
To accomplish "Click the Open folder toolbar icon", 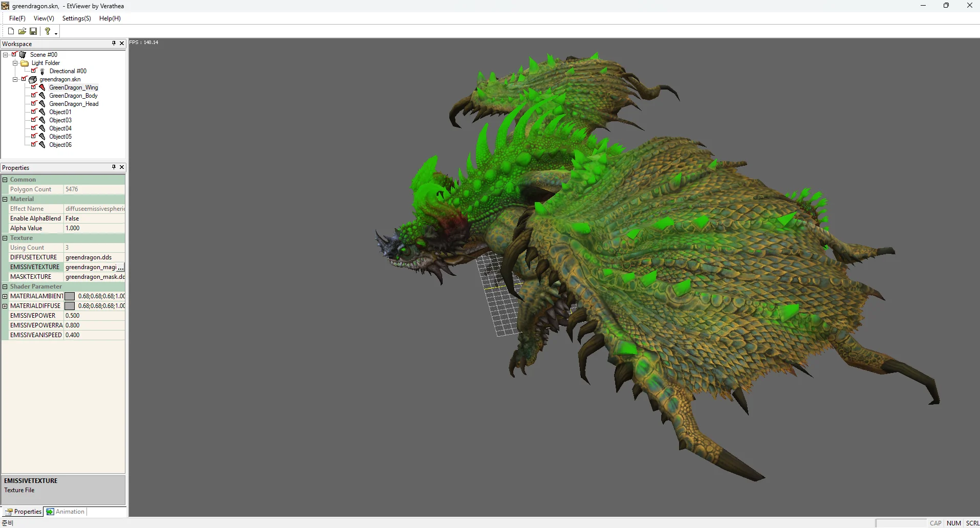I will pyautogui.click(x=22, y=31).
